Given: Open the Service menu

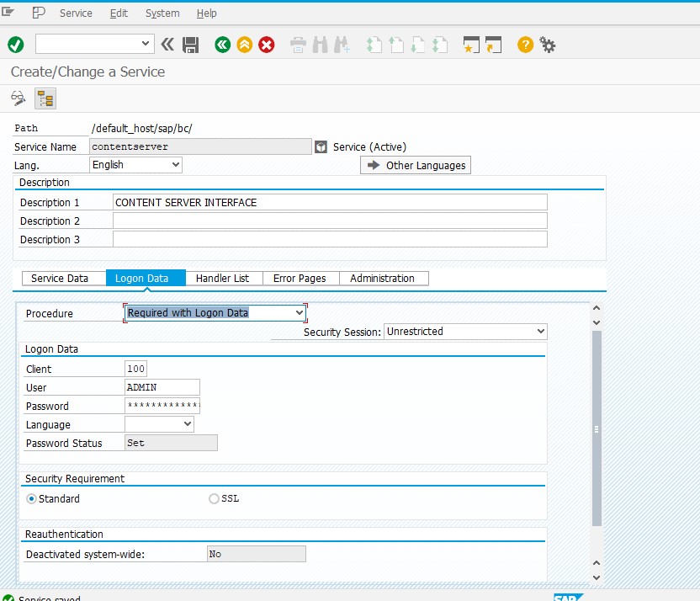Looking at the screenshot, I should coord(76,13).
